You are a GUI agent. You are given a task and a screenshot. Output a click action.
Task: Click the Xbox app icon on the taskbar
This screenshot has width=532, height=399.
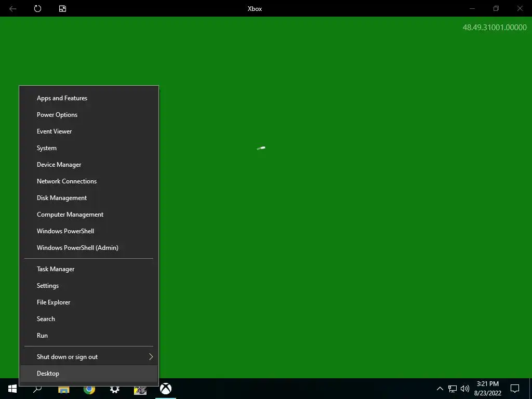(166, 389)
